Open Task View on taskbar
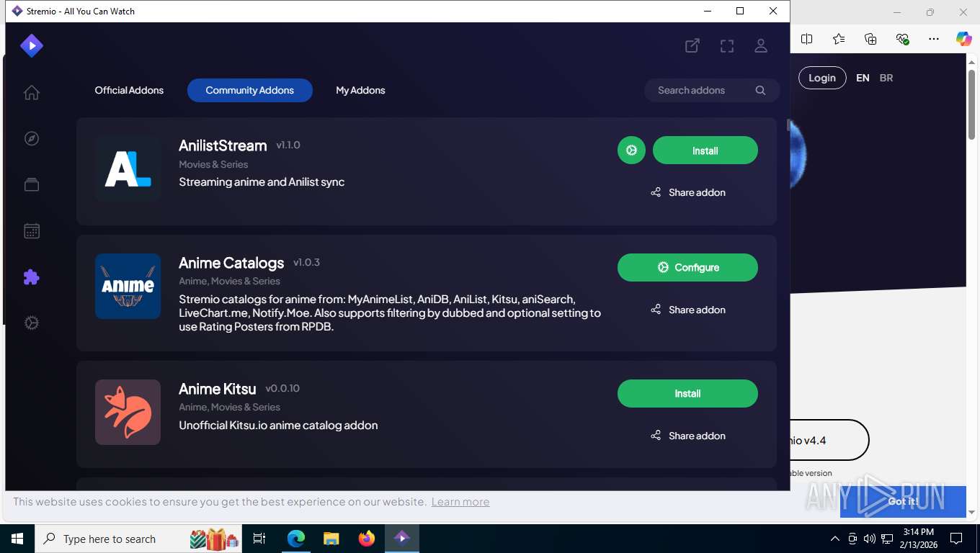 pyautogui.click(x=259, y=539)
